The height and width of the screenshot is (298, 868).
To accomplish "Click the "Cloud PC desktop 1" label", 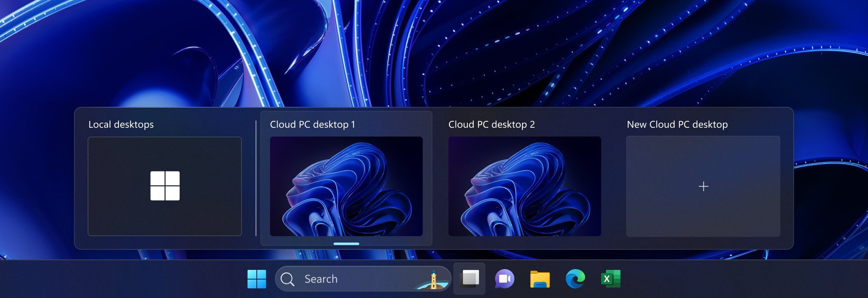I will [x=312, y=125].
